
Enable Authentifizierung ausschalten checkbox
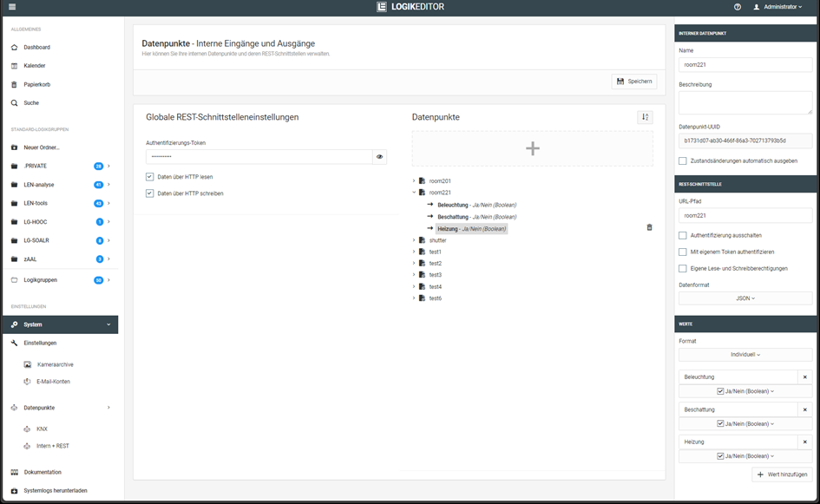coord(683,235)
